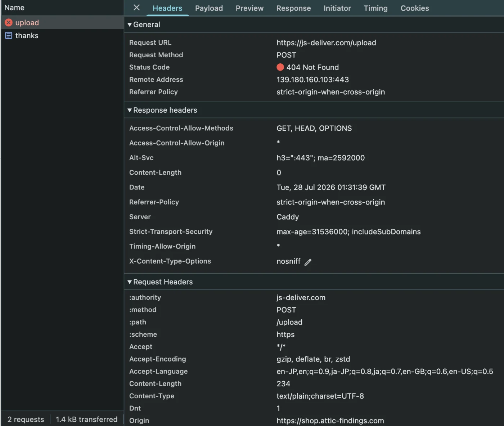Screen dimensions: 504x426
Task: Click the Remote Address label
Action: pos(156,80)
